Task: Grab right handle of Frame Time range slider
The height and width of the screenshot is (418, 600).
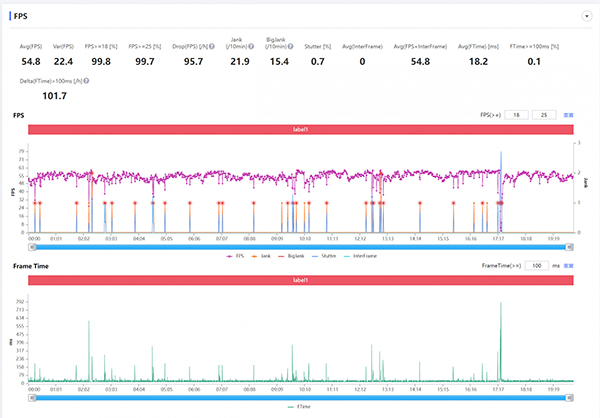Action: (x=569, y=398)
